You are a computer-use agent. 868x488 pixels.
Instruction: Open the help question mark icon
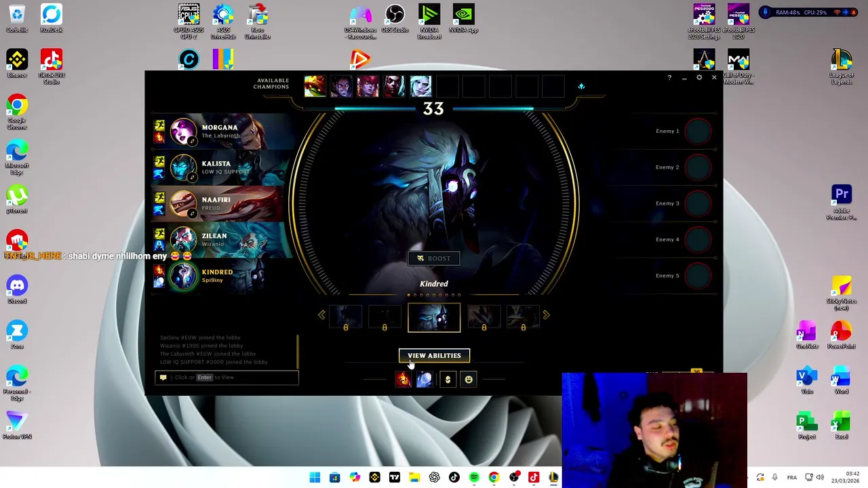coord(669,78)
